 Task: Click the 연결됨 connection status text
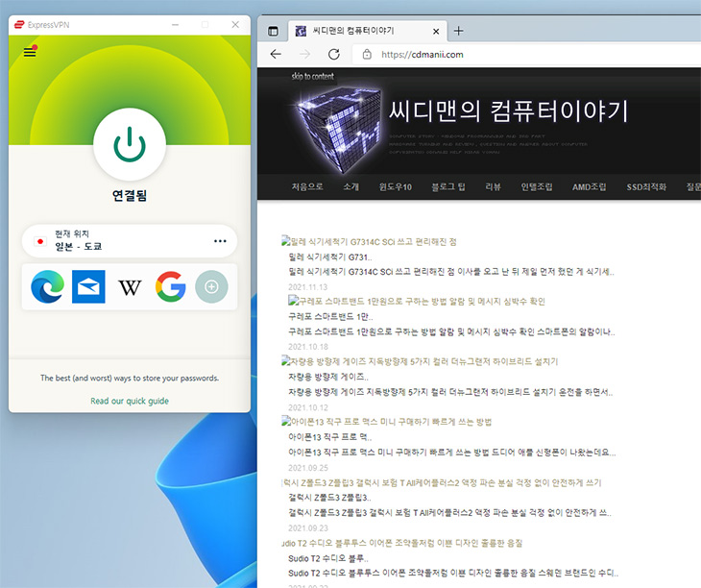[130, 195]
